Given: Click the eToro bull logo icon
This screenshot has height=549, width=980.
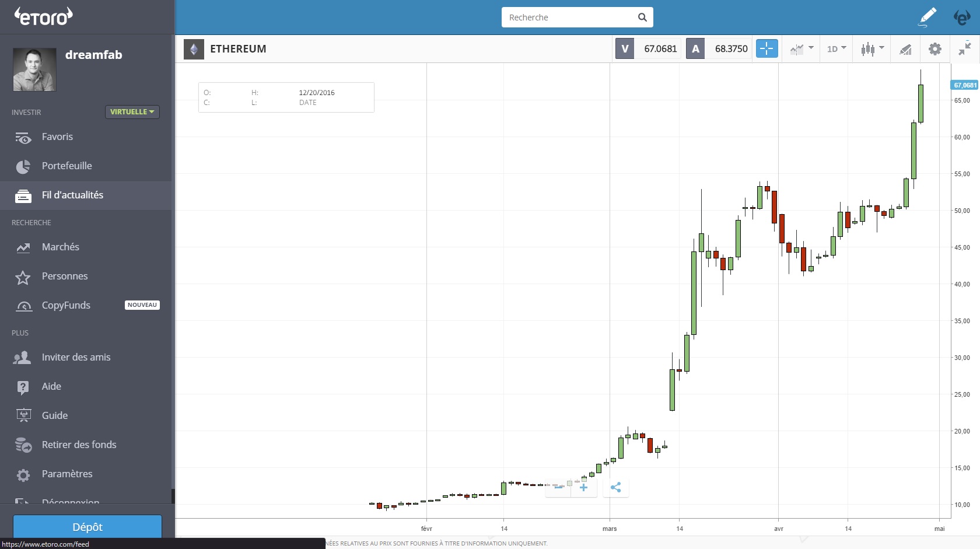Looking at the screenshot, I should point(962,18).
